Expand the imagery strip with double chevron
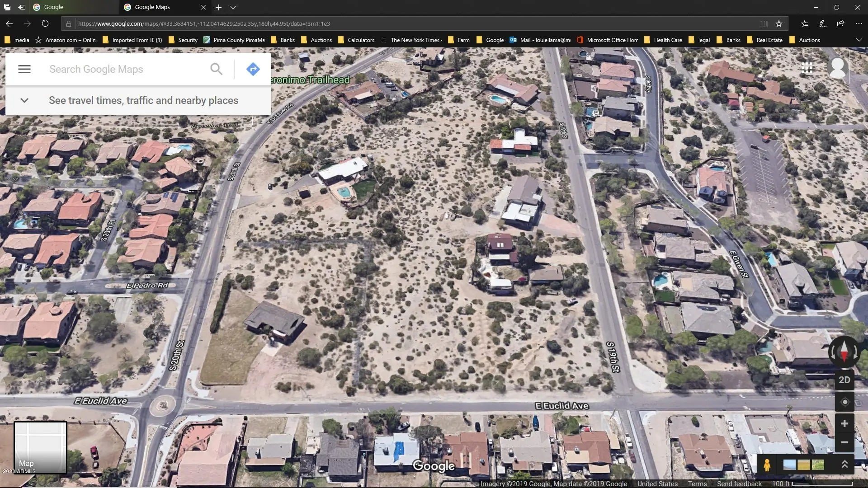This screenshot has width=868, height=488. [844, 465]
